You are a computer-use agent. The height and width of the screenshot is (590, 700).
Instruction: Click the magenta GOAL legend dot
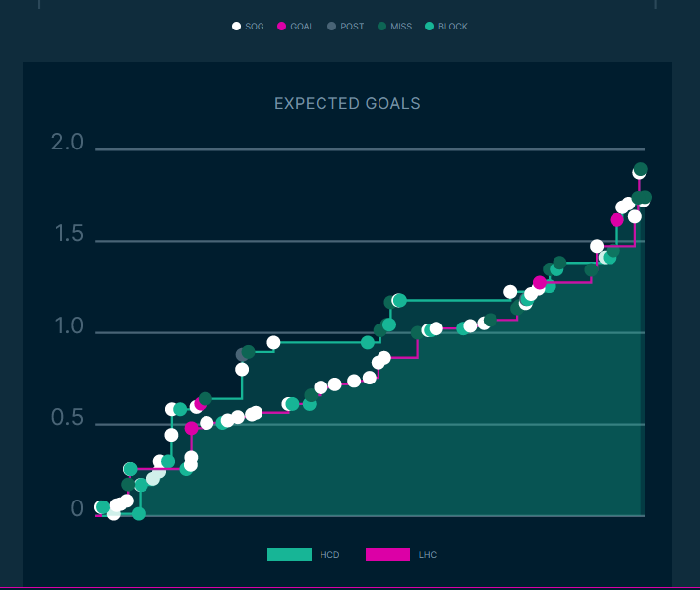(x=281, y=27)
